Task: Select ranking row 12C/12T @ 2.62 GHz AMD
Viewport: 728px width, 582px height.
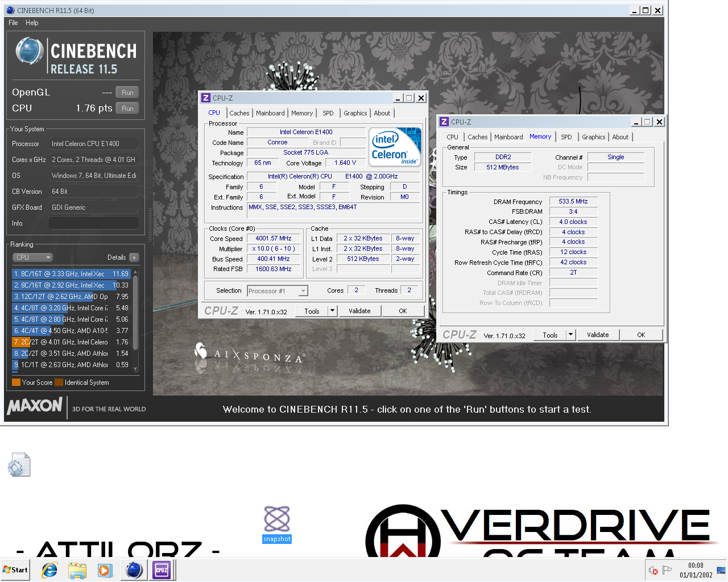Action: (x=72, y=297)
